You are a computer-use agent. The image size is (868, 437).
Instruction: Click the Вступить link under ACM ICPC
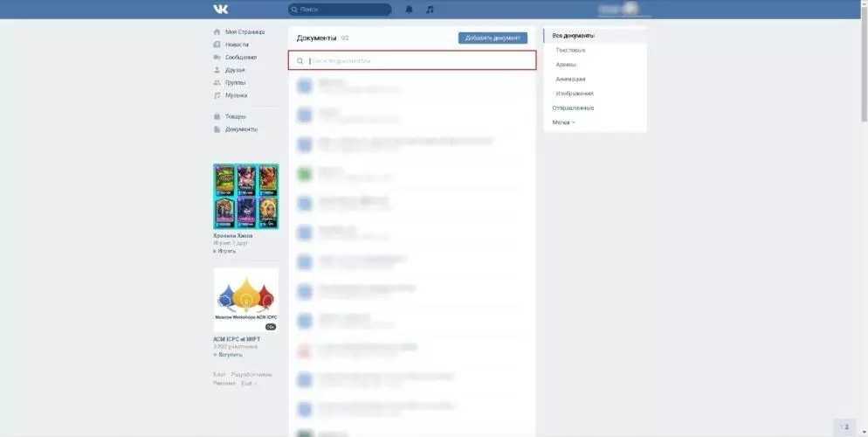coord(231,355)
